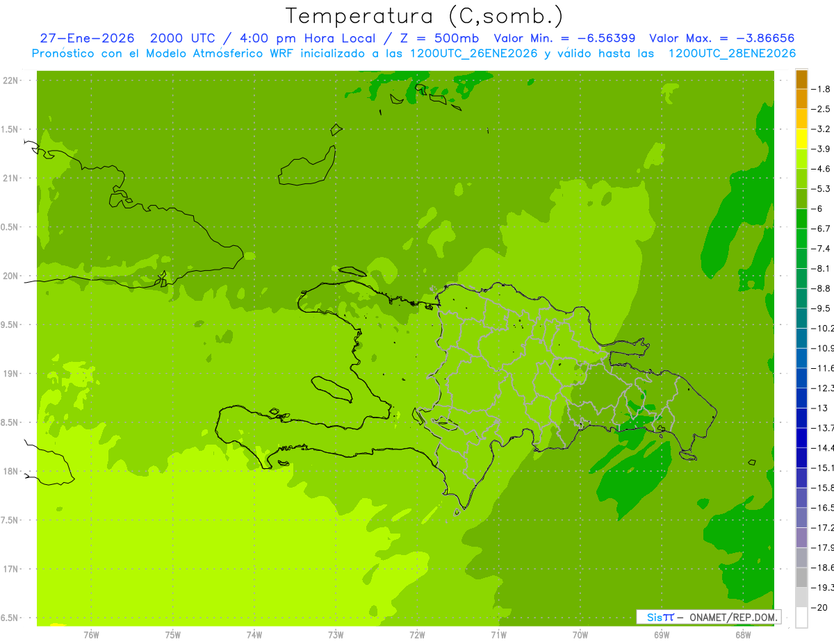Click the "Valor Max. = -3.86656" text
Screen dimensions: 834x644
pos(721,38)
